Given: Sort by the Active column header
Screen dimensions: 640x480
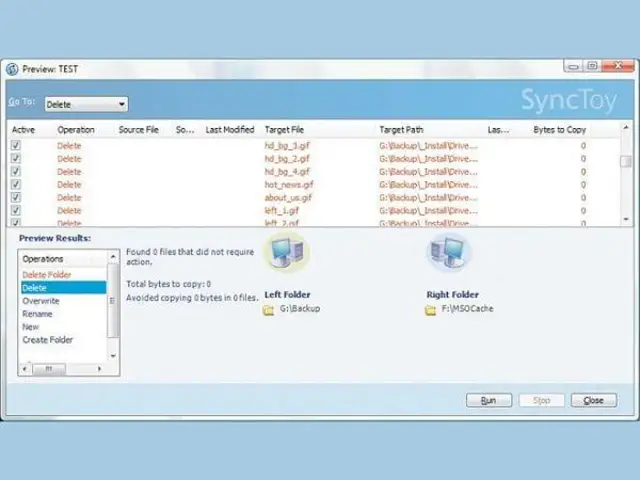Looking at the screenshot, I should 23,130.
